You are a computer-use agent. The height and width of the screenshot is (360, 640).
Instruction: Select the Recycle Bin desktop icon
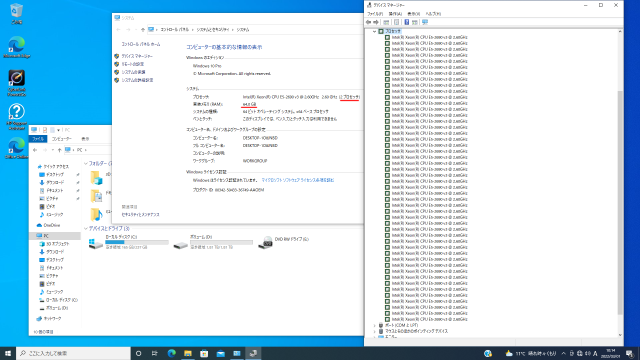16,13
